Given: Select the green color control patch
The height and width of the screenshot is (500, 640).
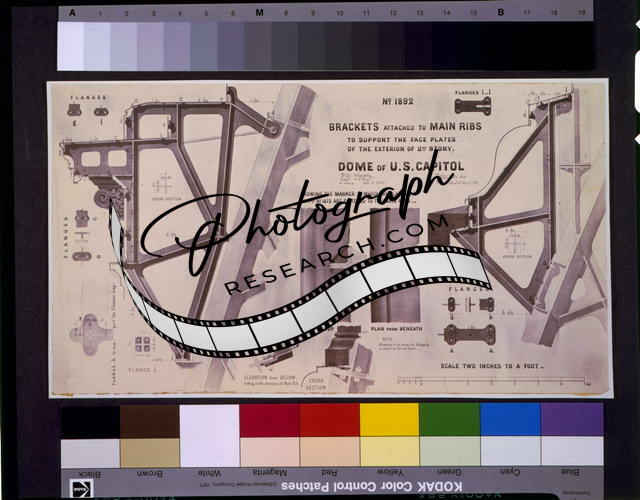Looking at the screenshot, I should point(449,420).
